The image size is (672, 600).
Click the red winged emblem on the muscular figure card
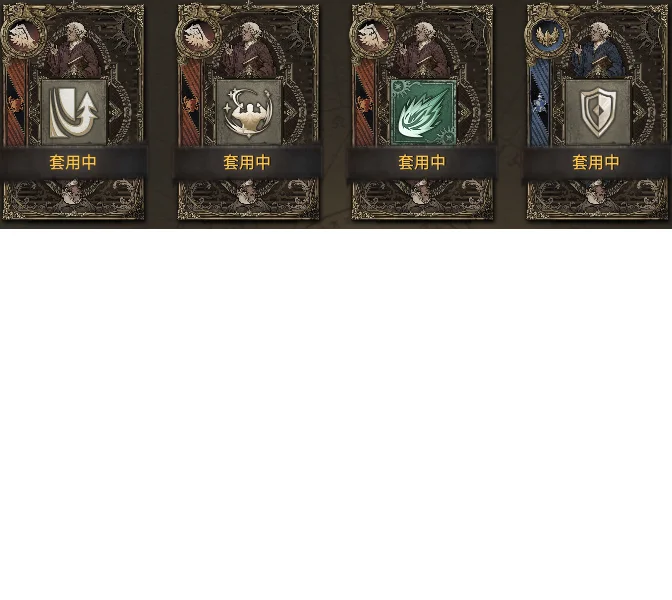(199, 36)
